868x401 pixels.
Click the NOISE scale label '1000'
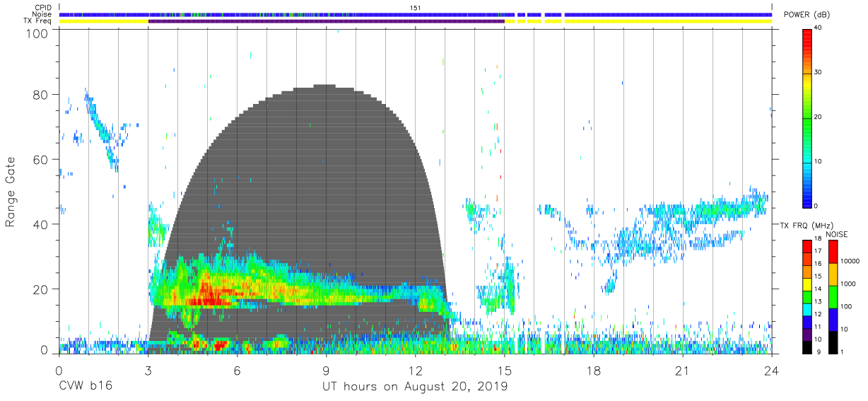pyautogui.click(x=848, y=284)
